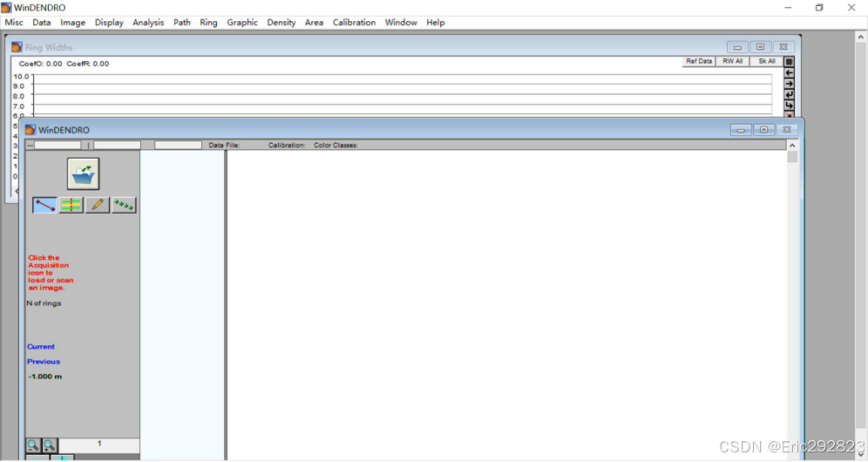Open the Display menu
The height and width of the screenshot is (462, 868).
(109, 23)
